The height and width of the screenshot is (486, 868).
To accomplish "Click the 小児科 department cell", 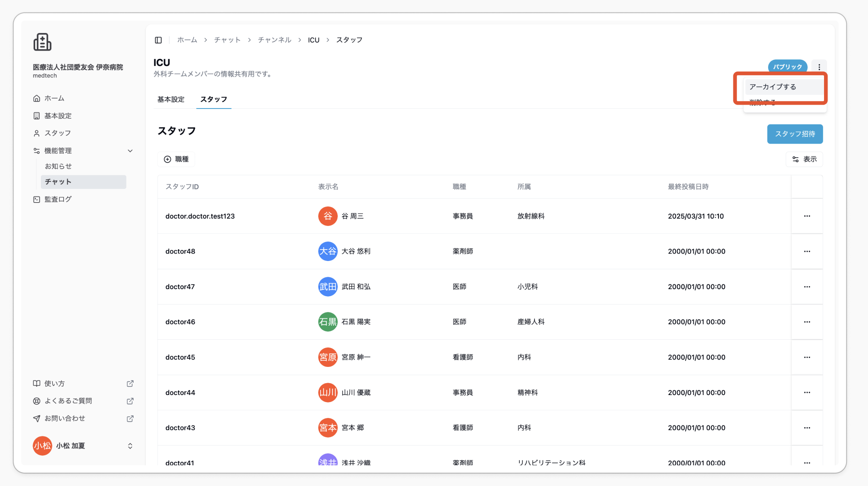I will point(528,287).
